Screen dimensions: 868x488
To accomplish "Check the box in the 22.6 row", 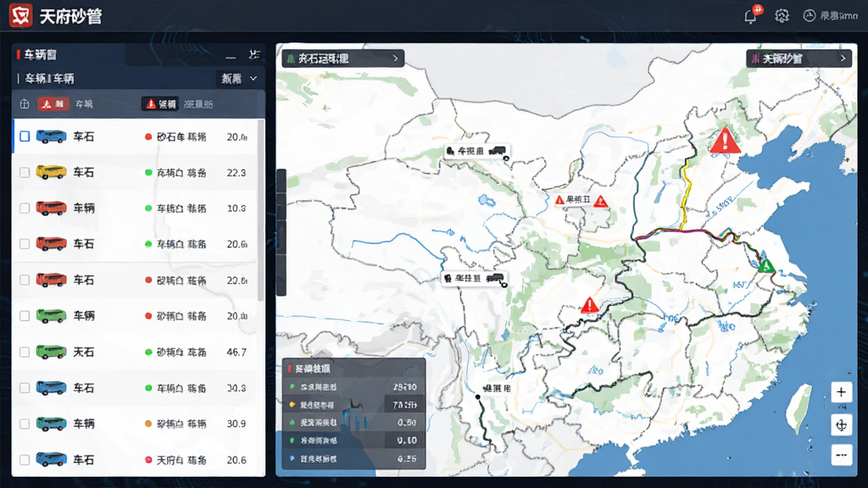I will coord(25,280).
